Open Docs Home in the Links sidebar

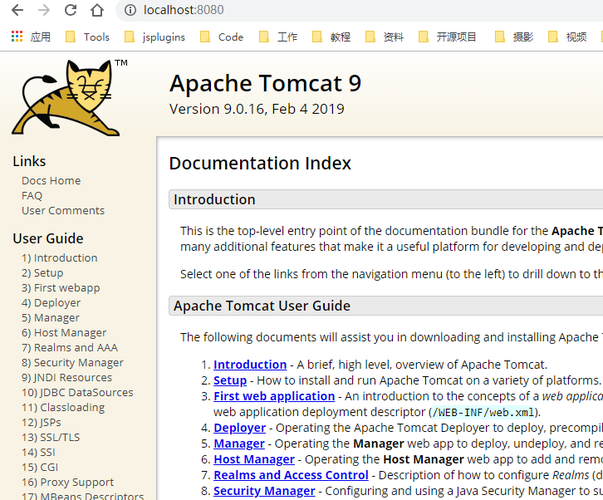(x=51, y=180)
